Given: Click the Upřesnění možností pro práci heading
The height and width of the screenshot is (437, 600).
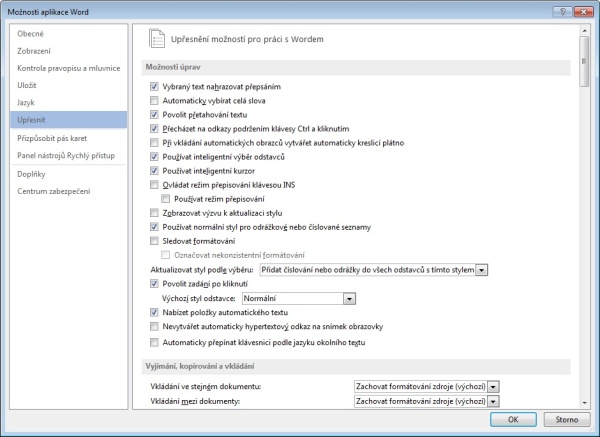Looking at the screenshot, I should point(247,39).
